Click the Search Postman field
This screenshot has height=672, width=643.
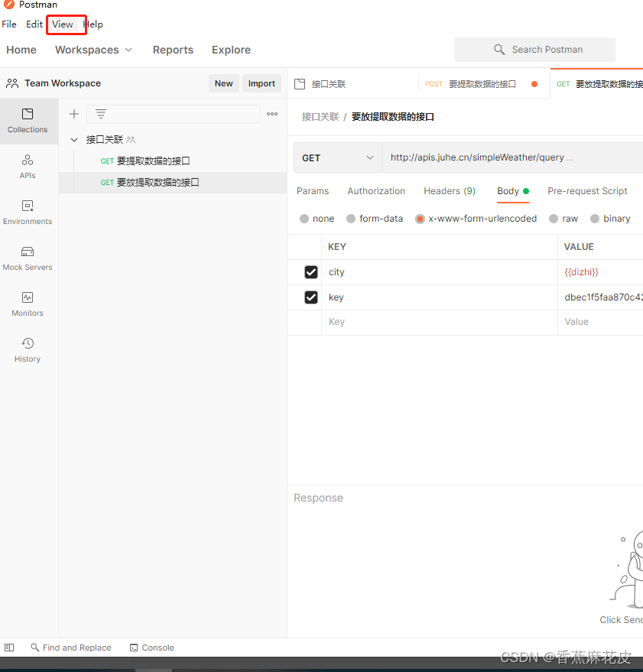[535, 49]
